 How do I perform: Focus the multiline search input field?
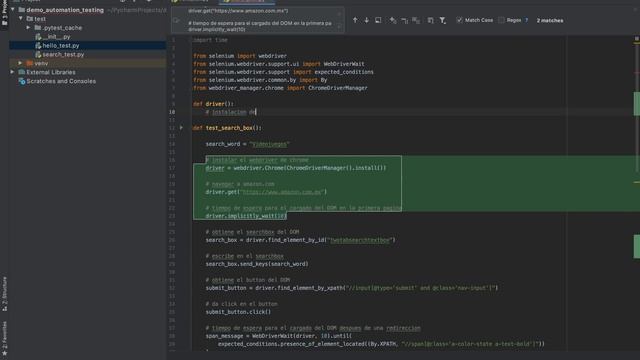click(x=260, y=20)
